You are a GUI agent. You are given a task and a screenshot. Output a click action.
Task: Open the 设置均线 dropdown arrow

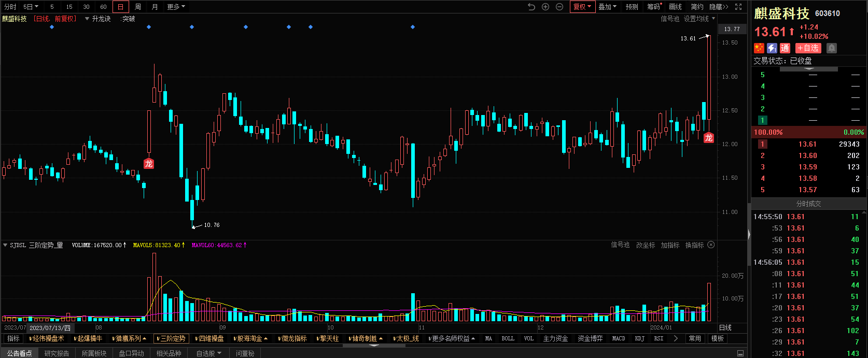point(713,19)
